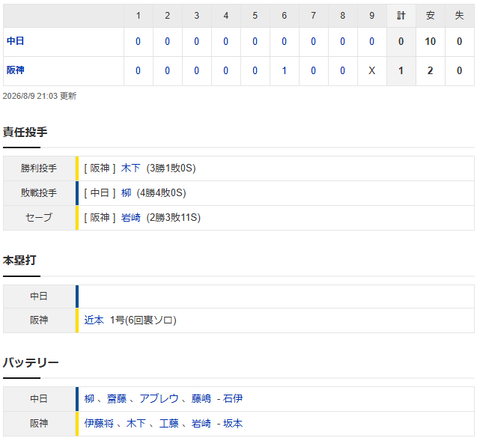Click 中日's 5th inning score
The image size is (480, 438).
click(x=255, y=41)
